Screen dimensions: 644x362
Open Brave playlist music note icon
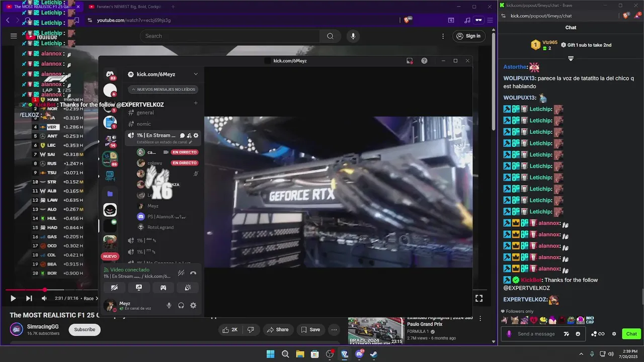[x=467, y=20]
